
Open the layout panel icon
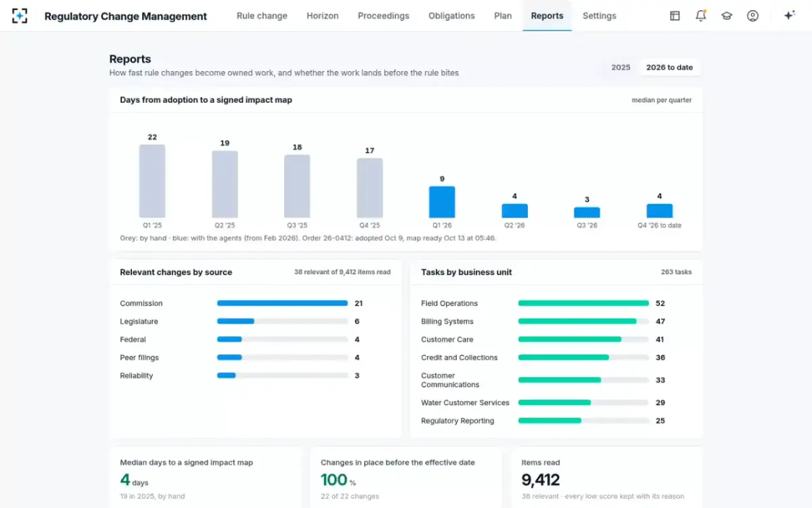point(675,16)
